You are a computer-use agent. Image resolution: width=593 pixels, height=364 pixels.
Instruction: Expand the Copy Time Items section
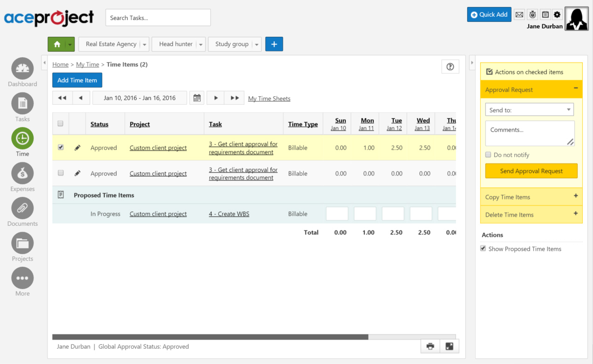point(531,197)
